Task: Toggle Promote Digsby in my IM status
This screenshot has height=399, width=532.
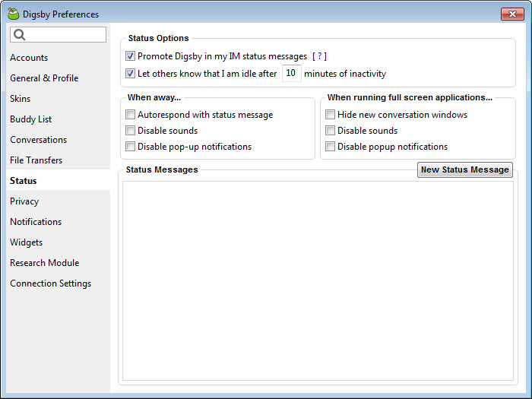Action: coord(130,56)
